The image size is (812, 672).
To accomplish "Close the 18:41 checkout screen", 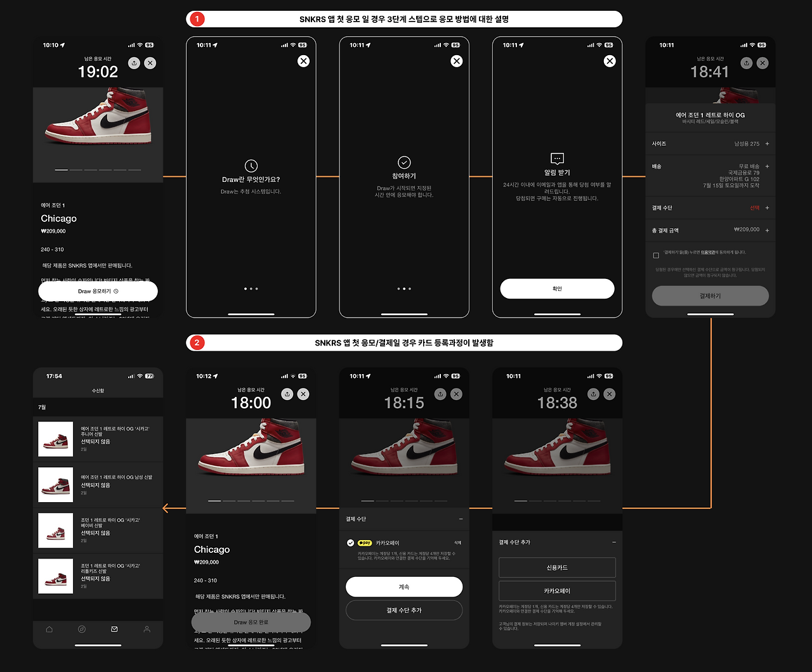I will [763, 63].
